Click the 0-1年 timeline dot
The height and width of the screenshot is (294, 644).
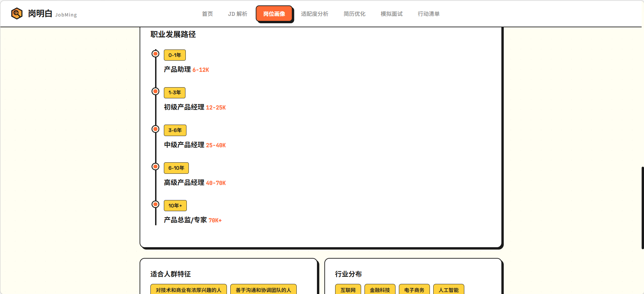point(155,54)
